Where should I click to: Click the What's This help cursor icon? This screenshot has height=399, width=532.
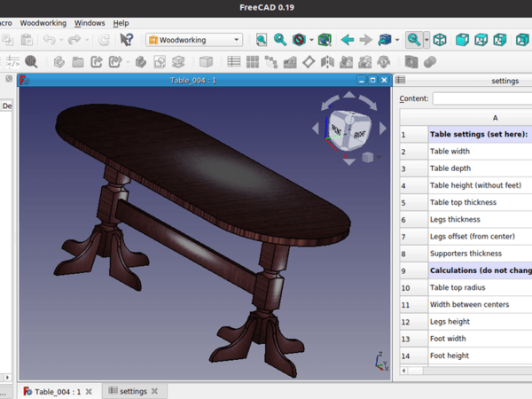[126, 40]
